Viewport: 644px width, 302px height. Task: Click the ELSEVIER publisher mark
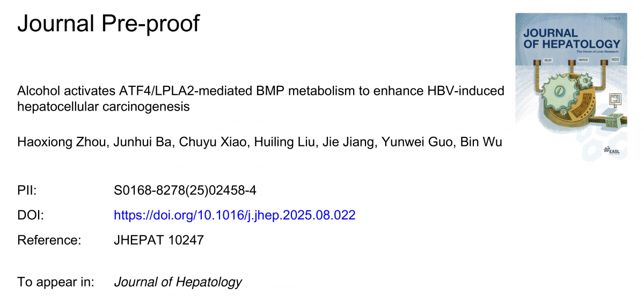[612, 18]
